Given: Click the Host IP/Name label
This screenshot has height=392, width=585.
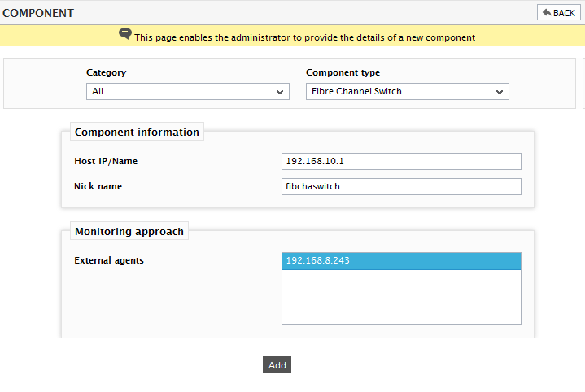Looking at the screenshot, I should (106, 161).
